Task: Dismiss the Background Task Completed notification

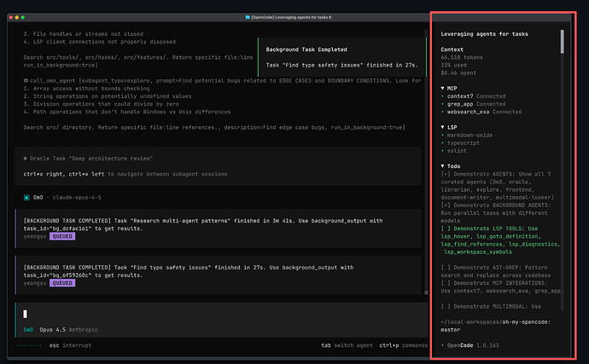Action: coord(342,57)
